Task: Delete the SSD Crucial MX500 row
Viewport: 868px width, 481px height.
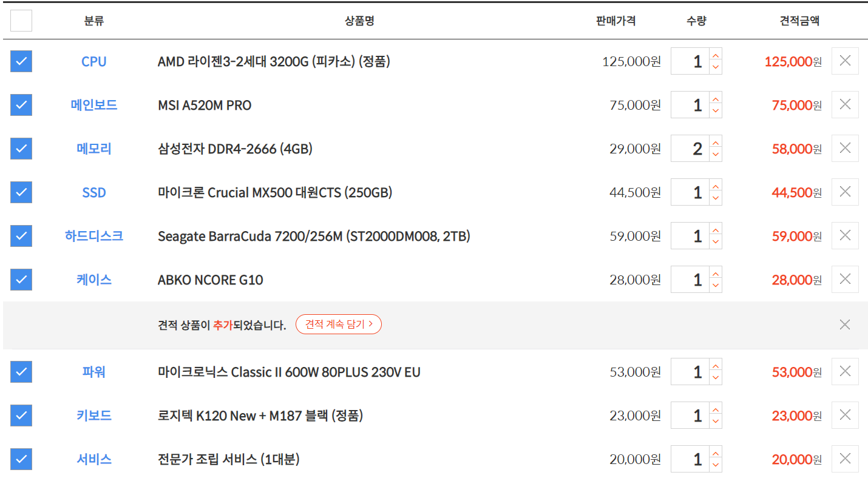Action: 845,192
